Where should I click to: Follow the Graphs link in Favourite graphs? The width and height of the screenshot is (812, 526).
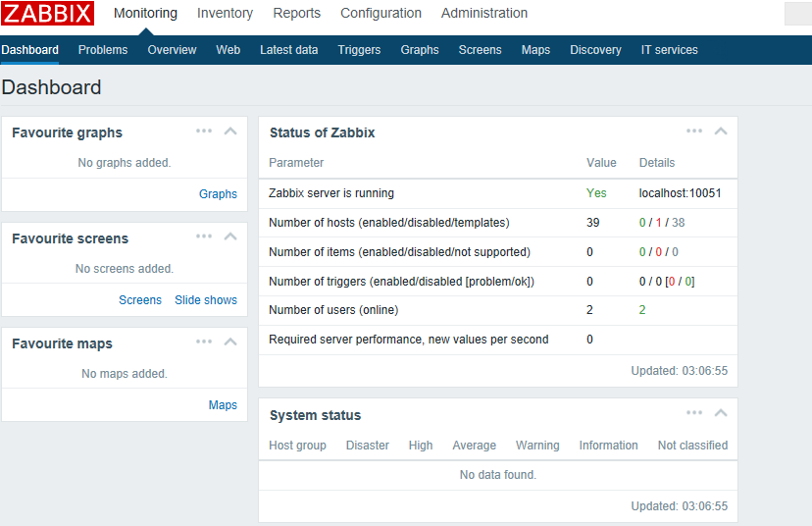218,194
